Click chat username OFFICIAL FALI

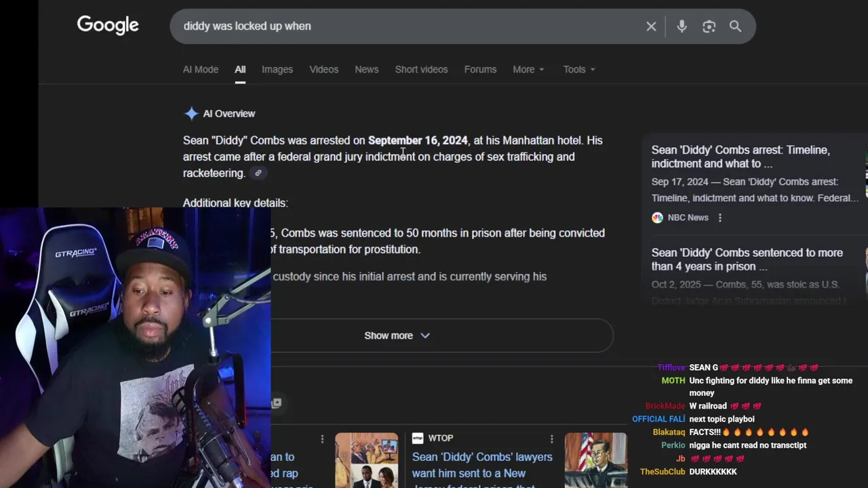tap(658, 420)
